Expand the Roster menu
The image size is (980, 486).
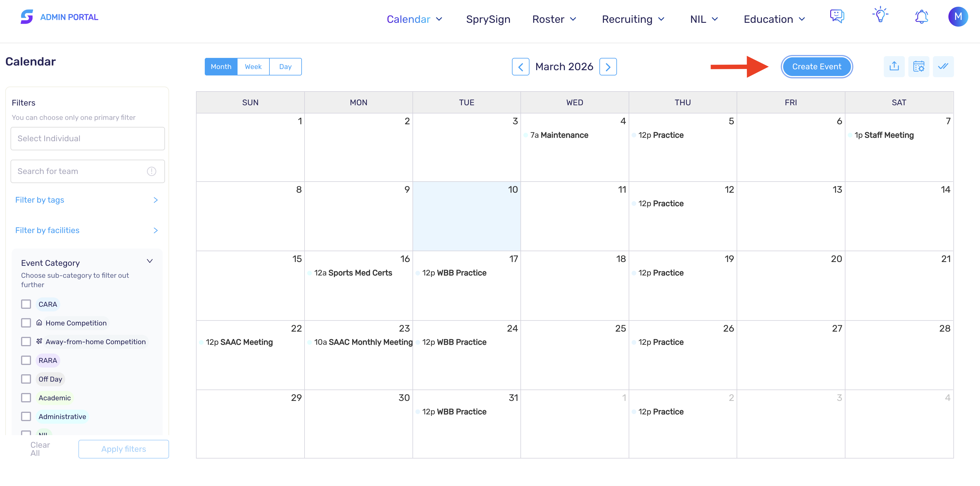(x=554, y=19)
